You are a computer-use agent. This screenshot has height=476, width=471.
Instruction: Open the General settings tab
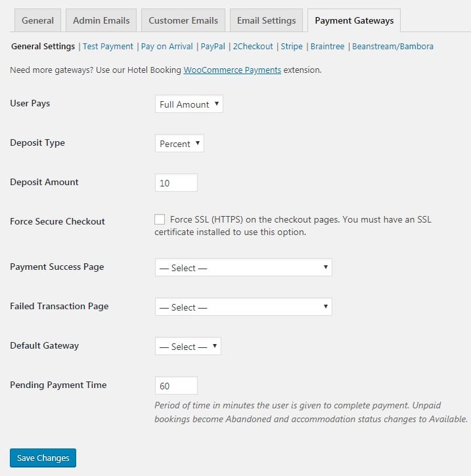pyautogui.click(x=37, y=20)
